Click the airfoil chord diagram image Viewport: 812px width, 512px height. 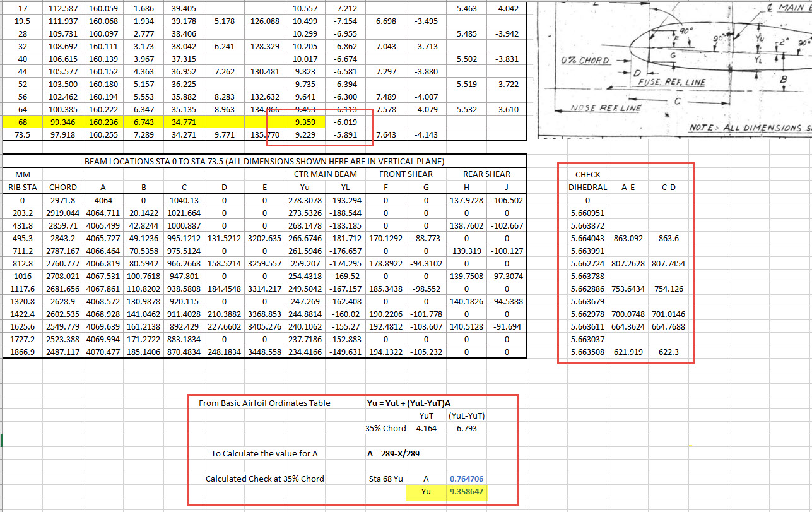tap(672, 69)
